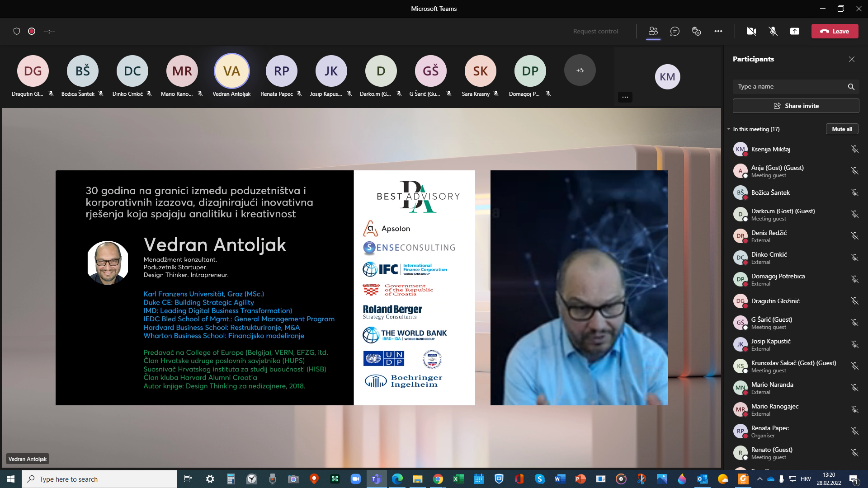Click the Type here to search box

click(x=99, y=479)
